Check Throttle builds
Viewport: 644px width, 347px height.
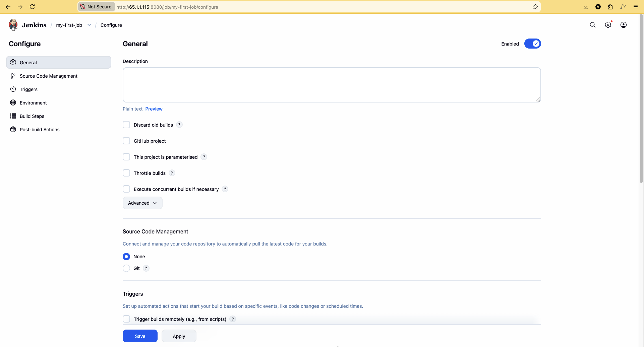click(126, 173)
